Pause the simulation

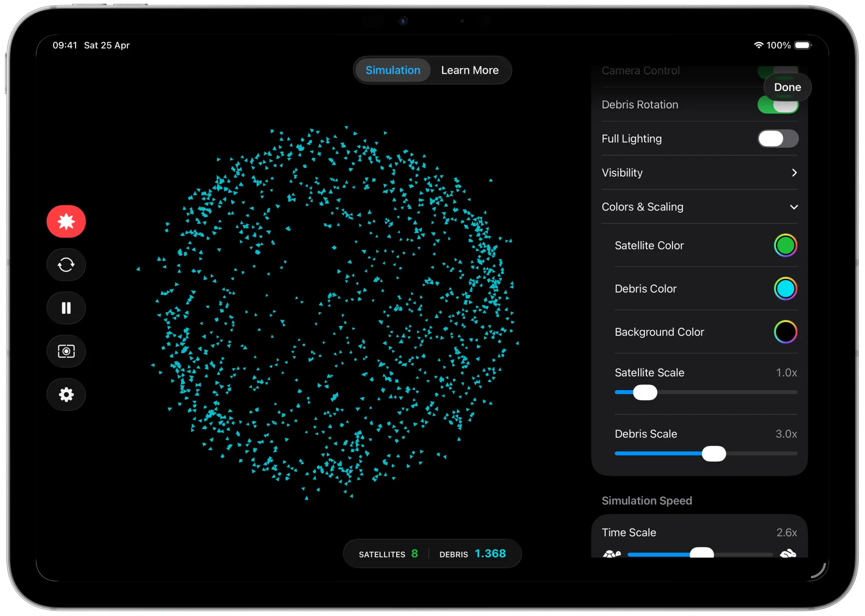click(66, 308)
